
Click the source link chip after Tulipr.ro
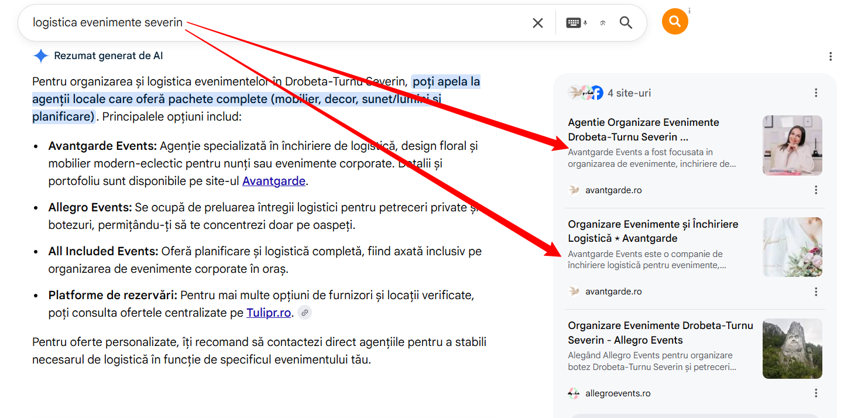(x=304, y=313)
